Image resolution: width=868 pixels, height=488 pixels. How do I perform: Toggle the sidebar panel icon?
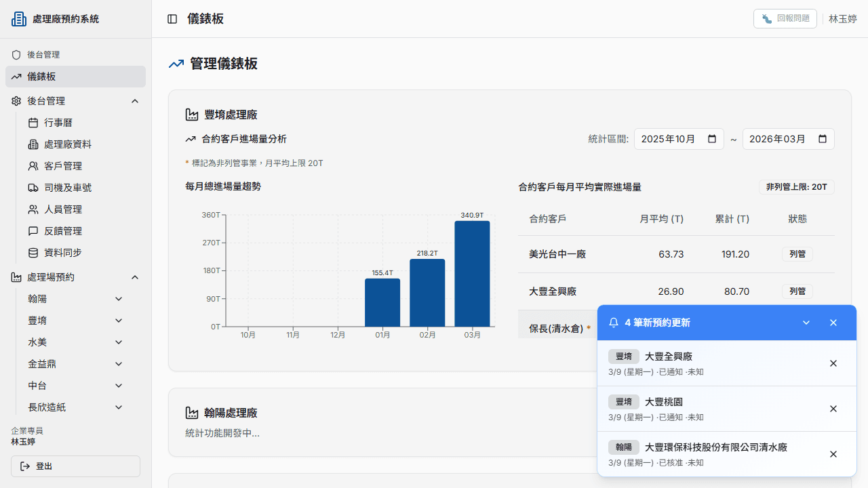(172, 19)
